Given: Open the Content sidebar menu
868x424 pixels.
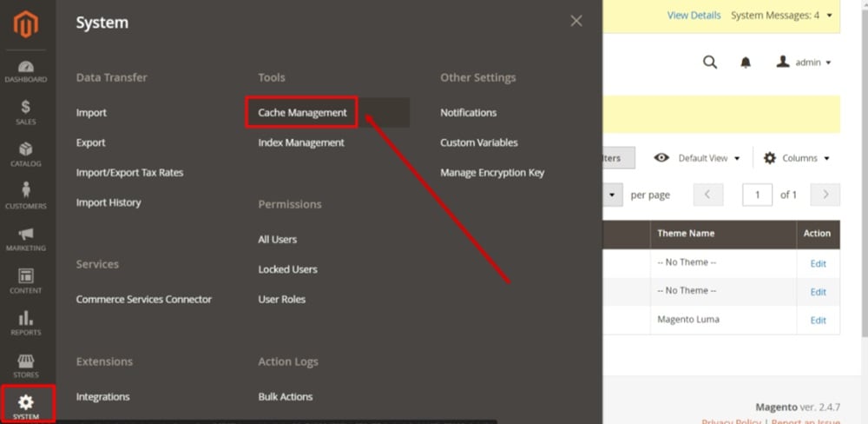Looking at the screenshot, I should coord(26,281).
